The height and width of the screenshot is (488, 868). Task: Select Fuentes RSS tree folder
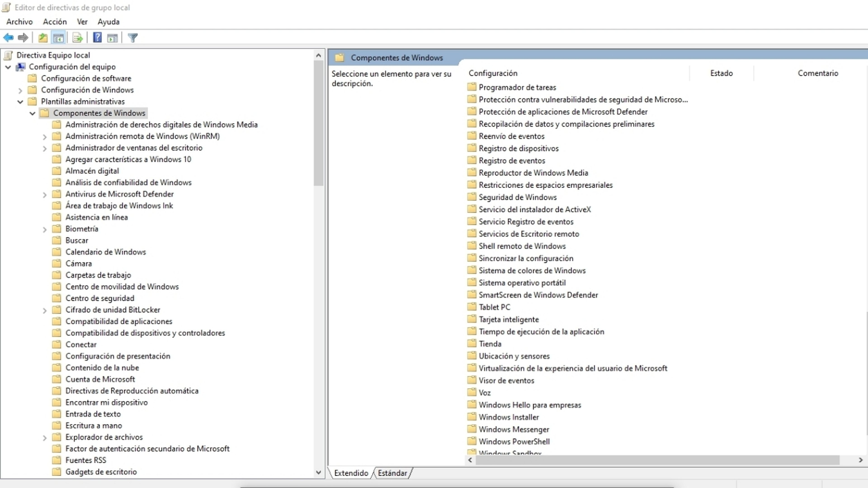click(x=86, y=460)
